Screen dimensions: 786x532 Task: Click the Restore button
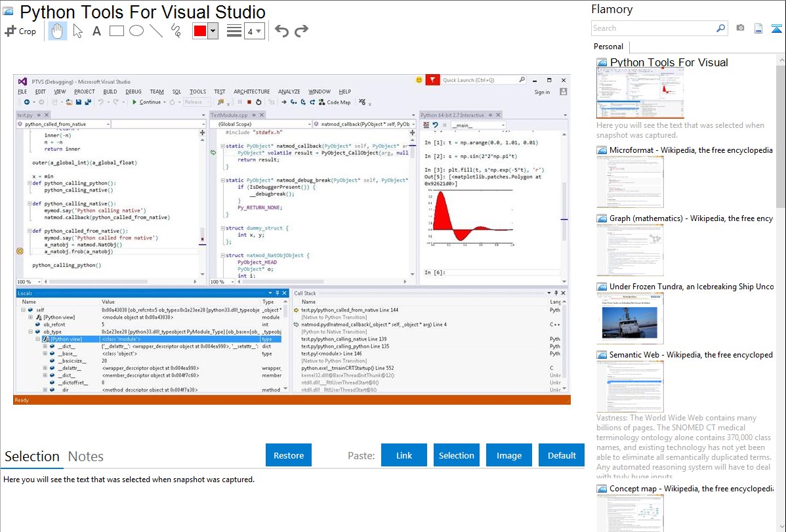[289, 455]
